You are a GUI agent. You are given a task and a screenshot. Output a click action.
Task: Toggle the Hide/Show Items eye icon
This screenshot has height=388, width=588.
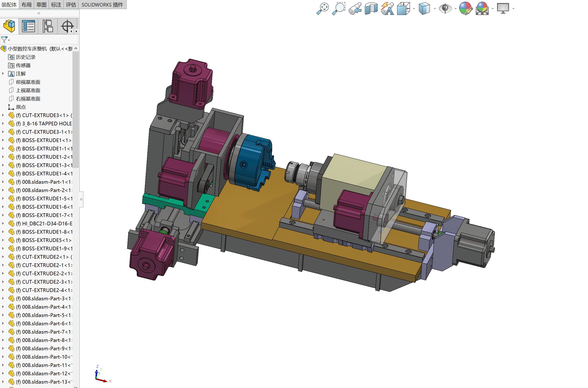coord(445,9)
